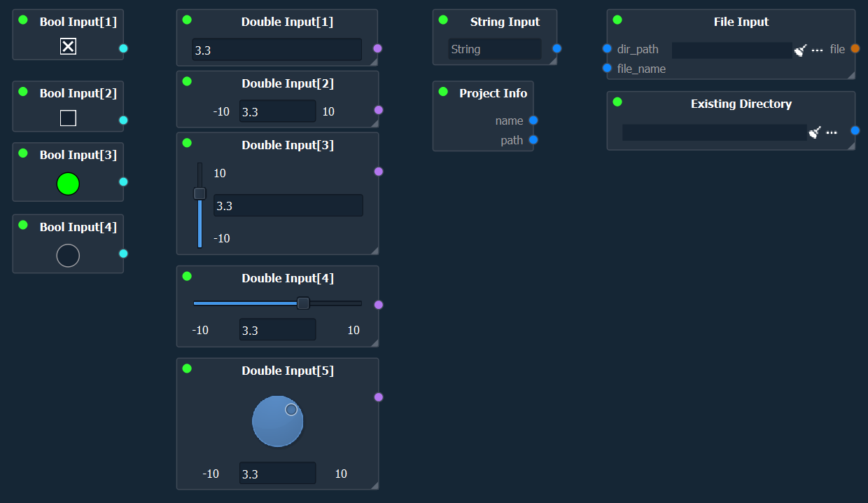The height and width of the screenshot is (503, 868).
Task: Click the Project Info node title
Action: [x=493, y=93]
